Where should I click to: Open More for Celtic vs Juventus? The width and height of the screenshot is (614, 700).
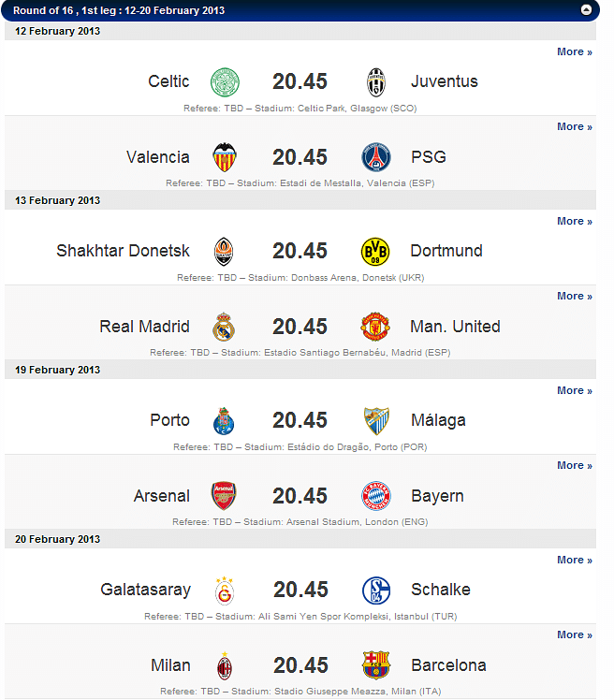click(574, 51)
